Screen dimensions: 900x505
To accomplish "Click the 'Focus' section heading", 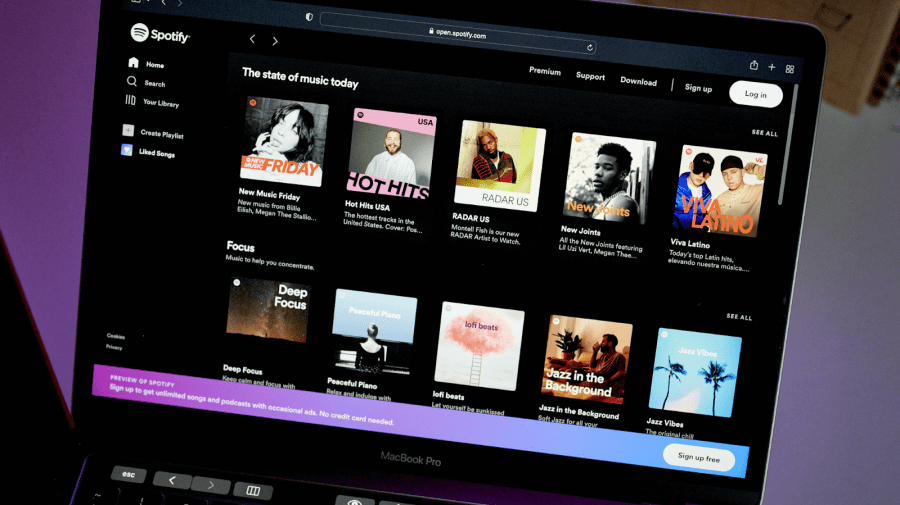I will [240, 247].
